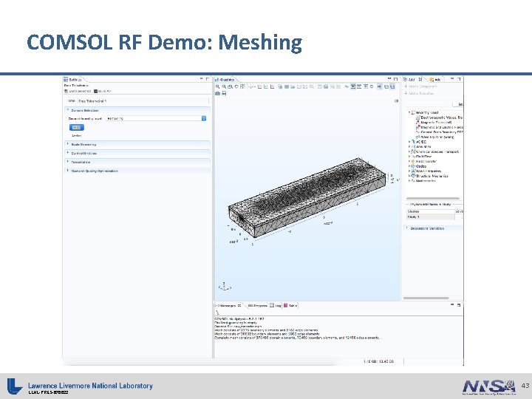This screenshot has height=399, width=532.
Task: Click the Zoom Extents icon in Graphics toolbar
Action: 242,87
